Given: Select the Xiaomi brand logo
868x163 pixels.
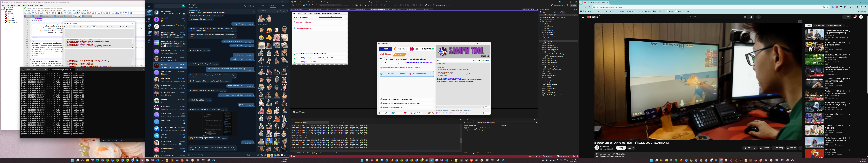Looking at the screenshot, I should click(400, 49).
